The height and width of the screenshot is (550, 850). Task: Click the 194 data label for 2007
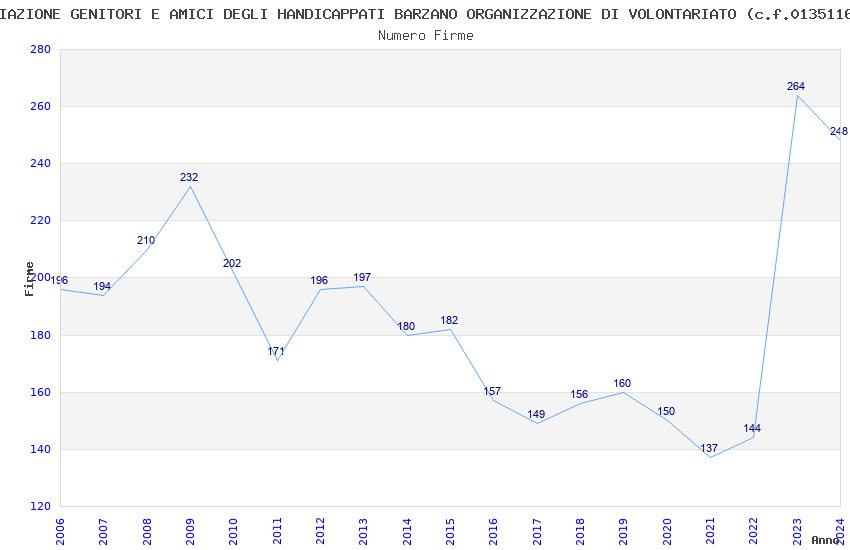tap(102, 286)
